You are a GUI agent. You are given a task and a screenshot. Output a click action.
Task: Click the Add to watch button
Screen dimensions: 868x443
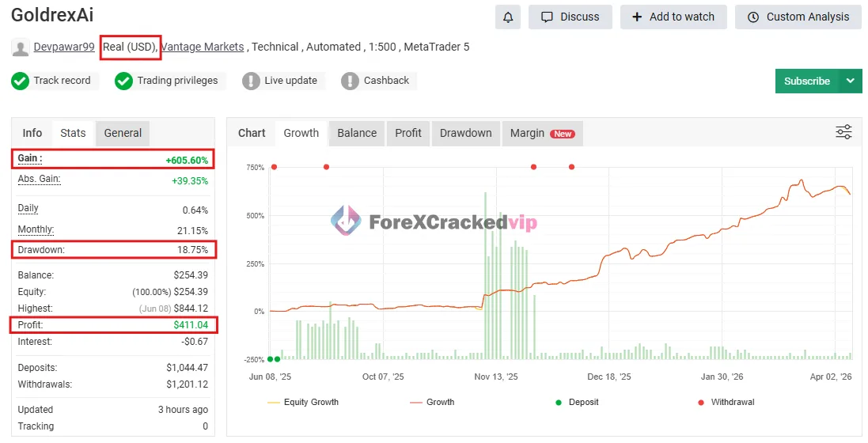[x=673, y=17]
